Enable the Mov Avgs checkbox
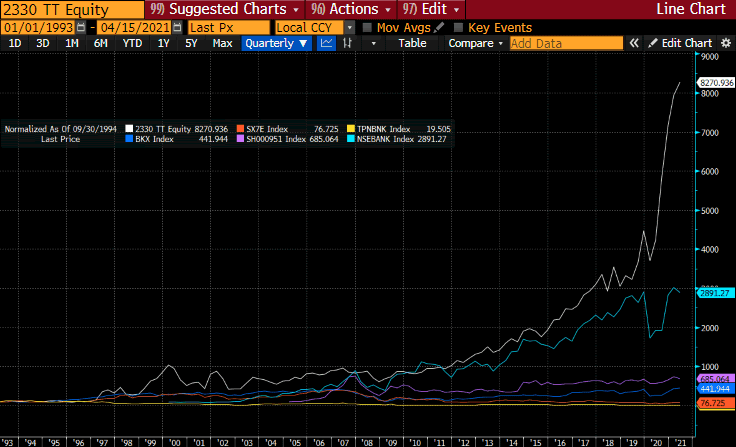The height and width of the screenshot is (447, 736). [367, 28]
